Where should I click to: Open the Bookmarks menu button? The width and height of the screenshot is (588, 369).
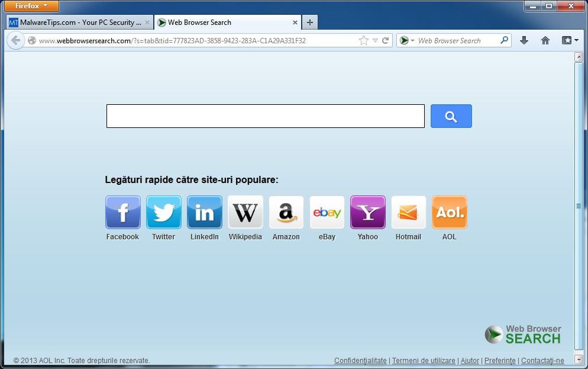tap(570, 40)
